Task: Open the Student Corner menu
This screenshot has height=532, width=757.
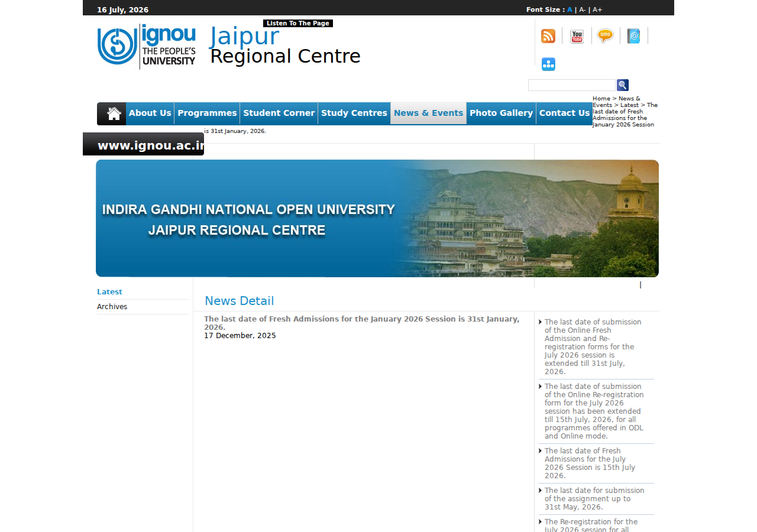Action: tap(279, 113)
